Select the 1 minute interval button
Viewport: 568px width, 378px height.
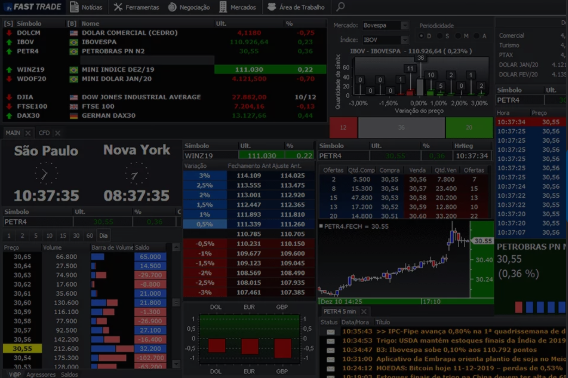9,236
